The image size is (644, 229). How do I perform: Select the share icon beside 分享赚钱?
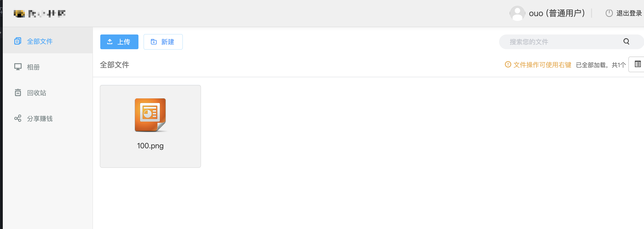(x=18, y=118)
